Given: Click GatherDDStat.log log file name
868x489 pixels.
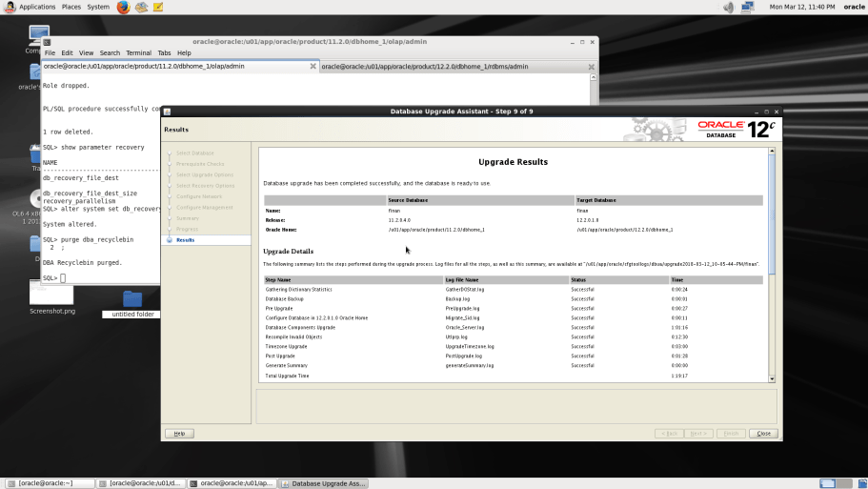Looking at the screenshot, I should coord(464,290).
